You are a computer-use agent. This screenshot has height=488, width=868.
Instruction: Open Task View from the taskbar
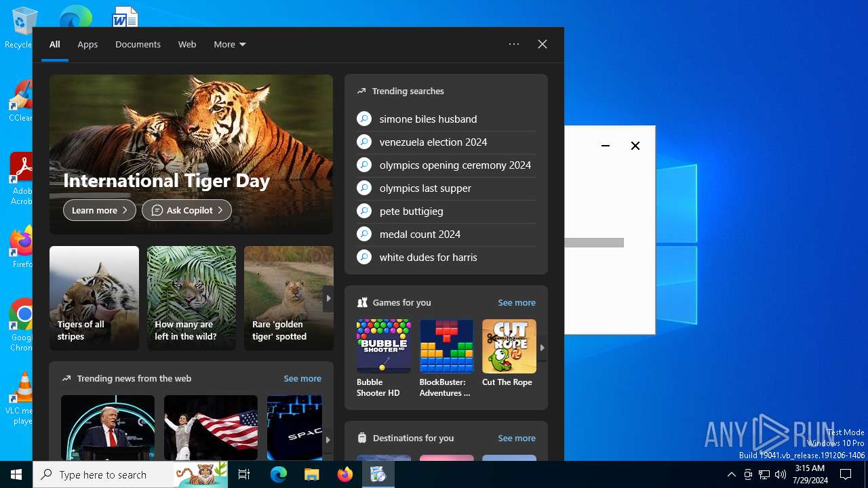click(244, 474)
